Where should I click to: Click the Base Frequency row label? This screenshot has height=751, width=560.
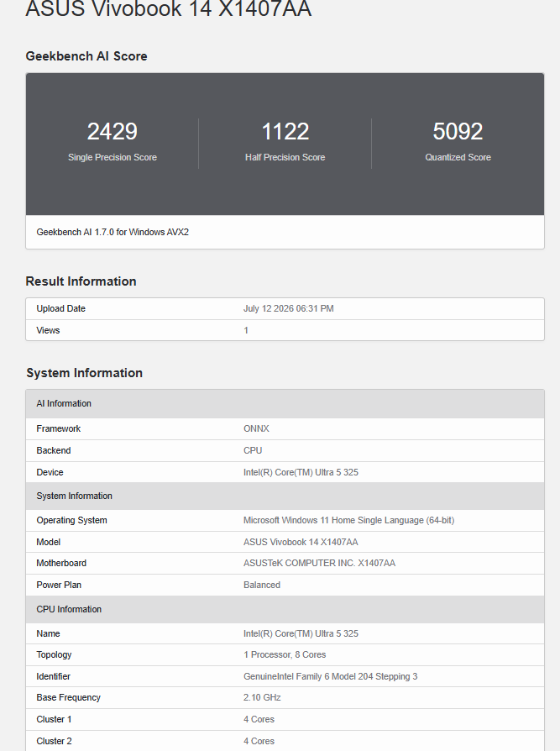69,697
